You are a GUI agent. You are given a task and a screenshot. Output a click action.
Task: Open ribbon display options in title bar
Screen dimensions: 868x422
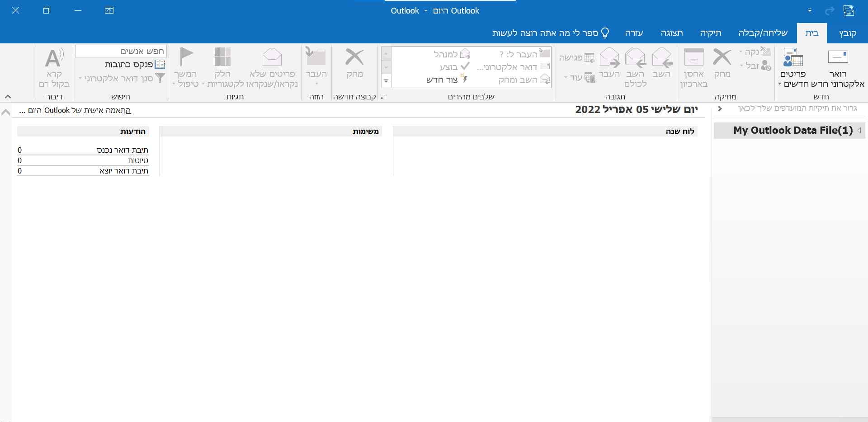(109, 10)
